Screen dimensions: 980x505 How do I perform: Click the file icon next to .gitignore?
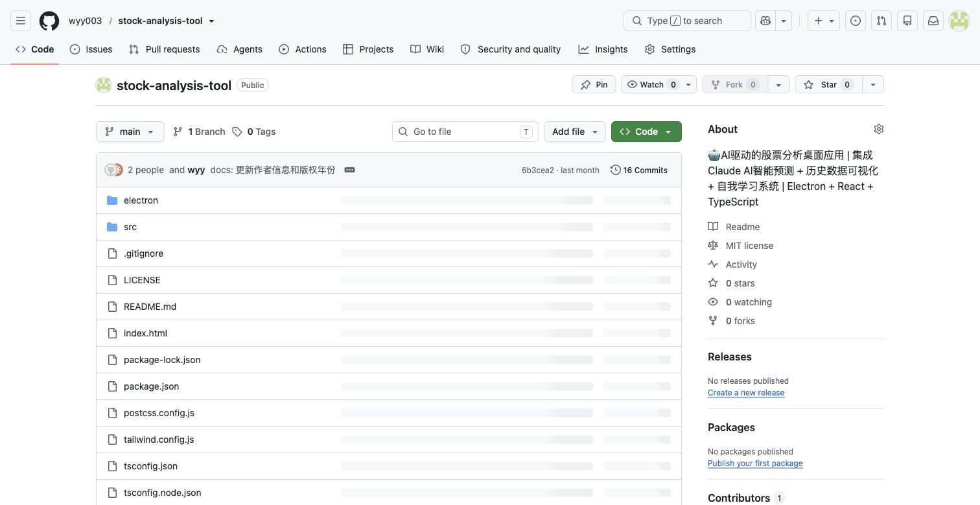pyautogui.click(x=112, y=253)
